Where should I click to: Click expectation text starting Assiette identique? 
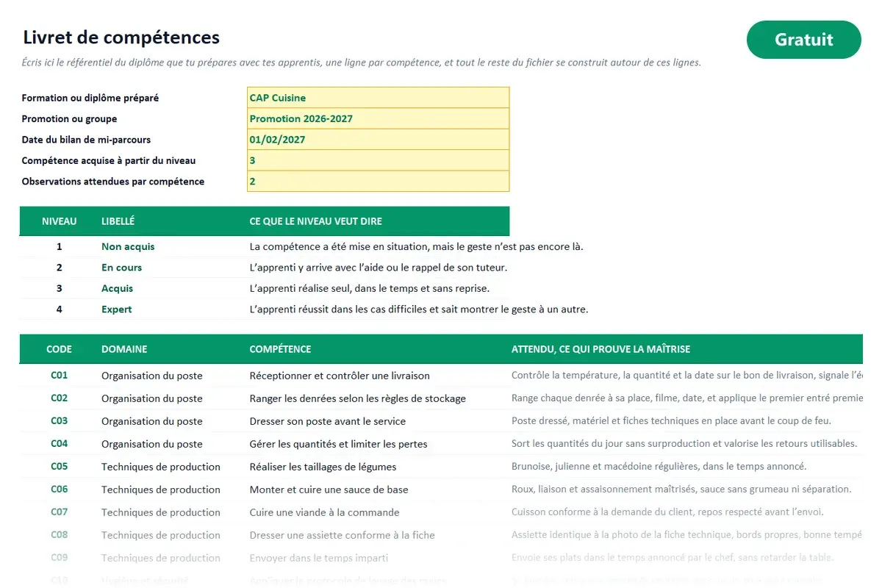tap(687, 535)
